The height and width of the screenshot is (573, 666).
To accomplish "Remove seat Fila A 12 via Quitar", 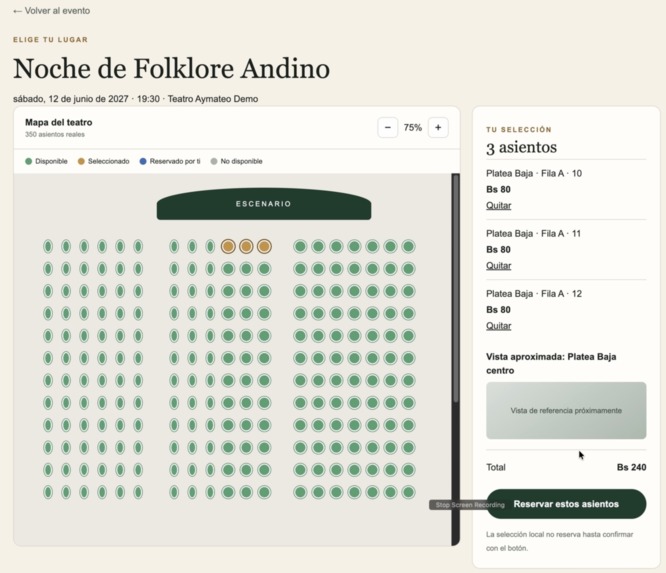I will pyautogui.click(x=499, y=326).
